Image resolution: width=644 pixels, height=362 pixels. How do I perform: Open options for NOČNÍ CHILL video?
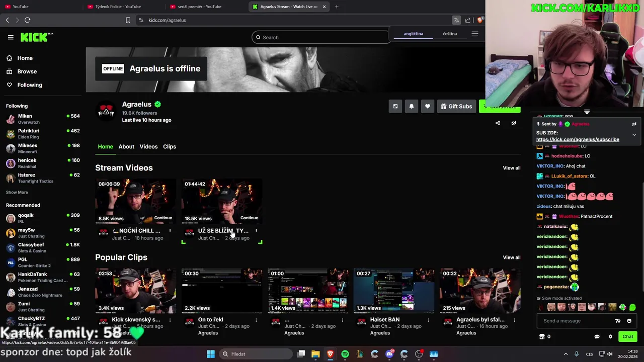click(x=170, y=231)
